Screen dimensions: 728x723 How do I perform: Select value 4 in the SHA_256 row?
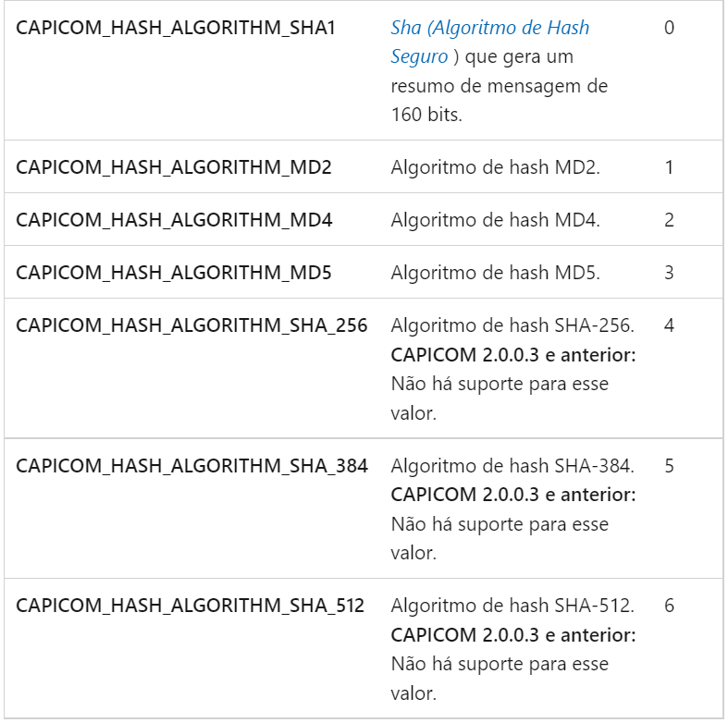669,325
